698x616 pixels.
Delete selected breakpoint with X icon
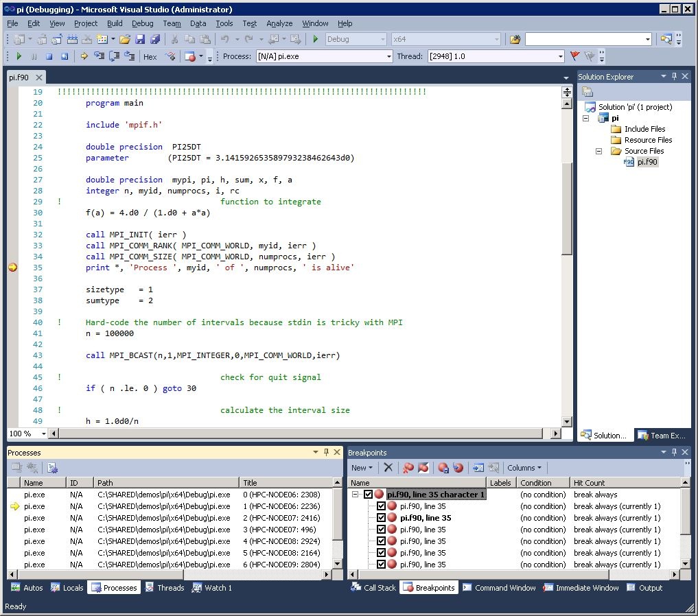[x=388, y=468]
